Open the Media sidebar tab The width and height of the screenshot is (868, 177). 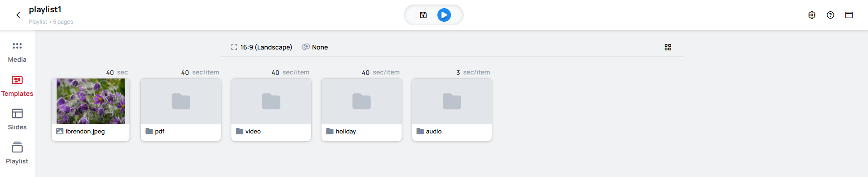pos(17,52)
